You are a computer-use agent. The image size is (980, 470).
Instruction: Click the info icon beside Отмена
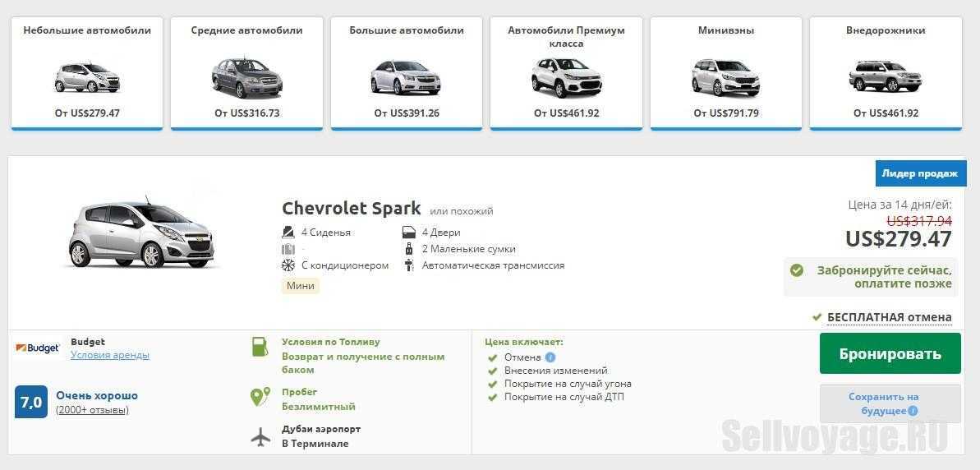tap(550, 357)
